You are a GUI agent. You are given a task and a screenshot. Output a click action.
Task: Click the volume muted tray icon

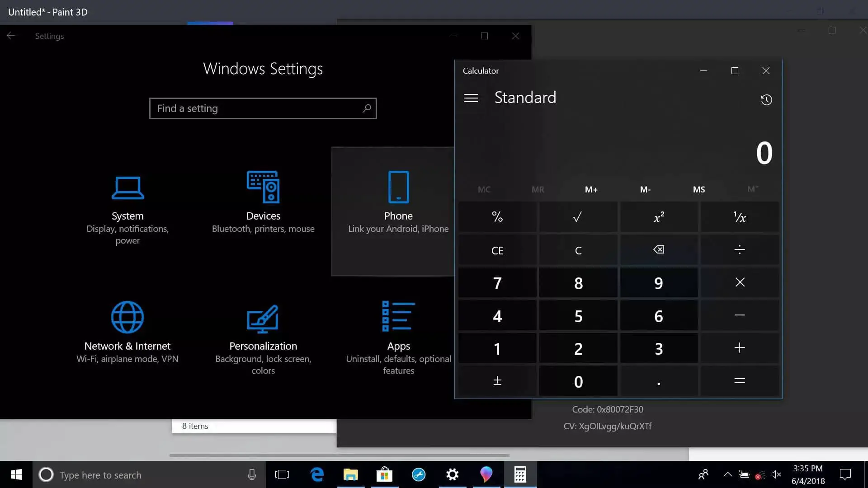(x=776, y=474)
